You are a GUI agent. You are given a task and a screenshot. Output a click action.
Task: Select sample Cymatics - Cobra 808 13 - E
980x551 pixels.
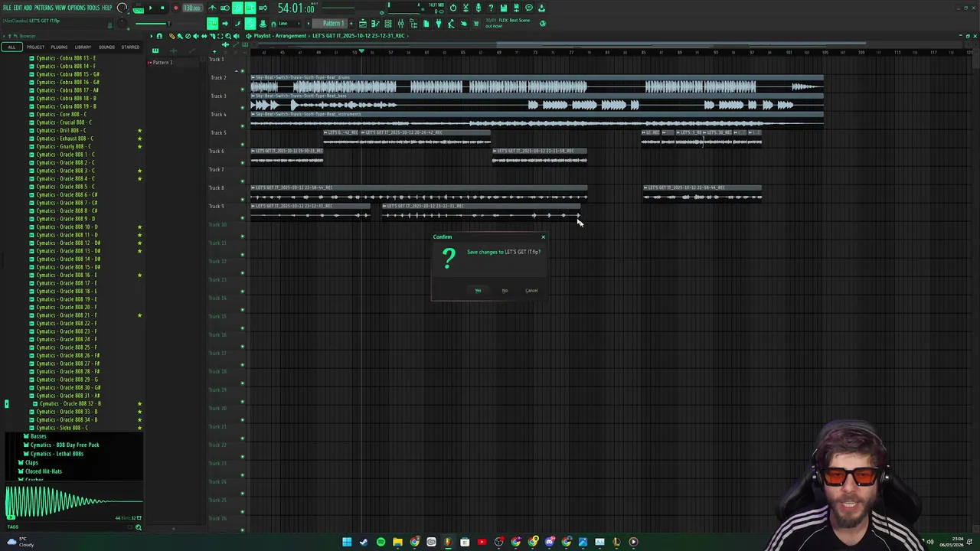point(67,58)
